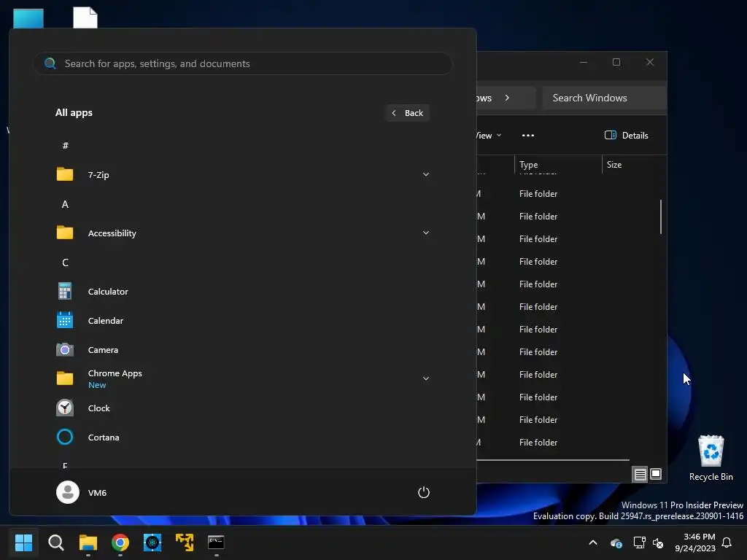Sort by the Type column header

pyautogui.click(x=558, y=165)
